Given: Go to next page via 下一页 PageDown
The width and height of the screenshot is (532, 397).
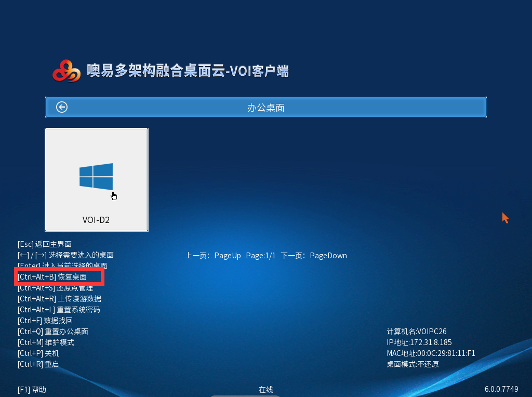Looking at the screenshot, I should 314,256.
